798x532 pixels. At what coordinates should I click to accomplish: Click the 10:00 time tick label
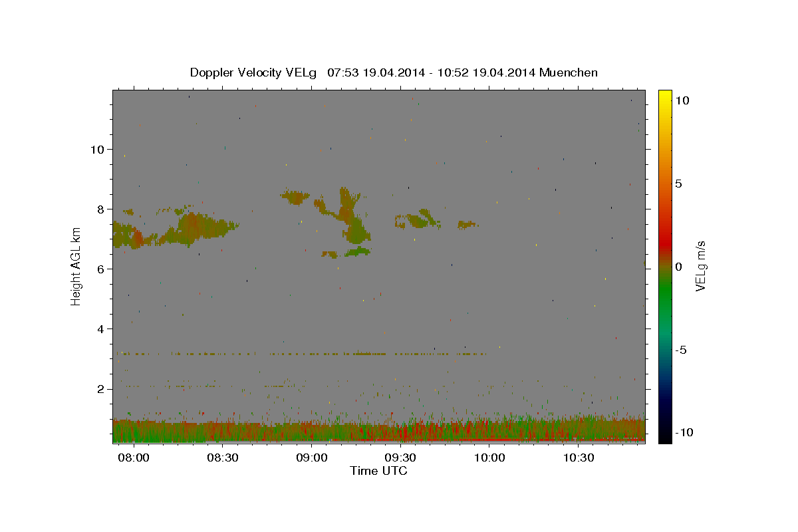[x=490, y=458]
